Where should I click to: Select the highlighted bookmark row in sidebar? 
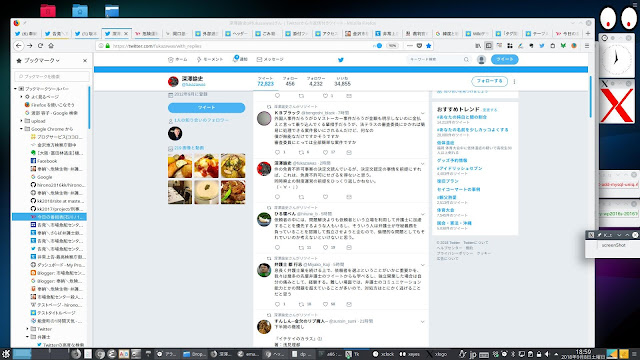pyautogui.click(x=49, y=217)
